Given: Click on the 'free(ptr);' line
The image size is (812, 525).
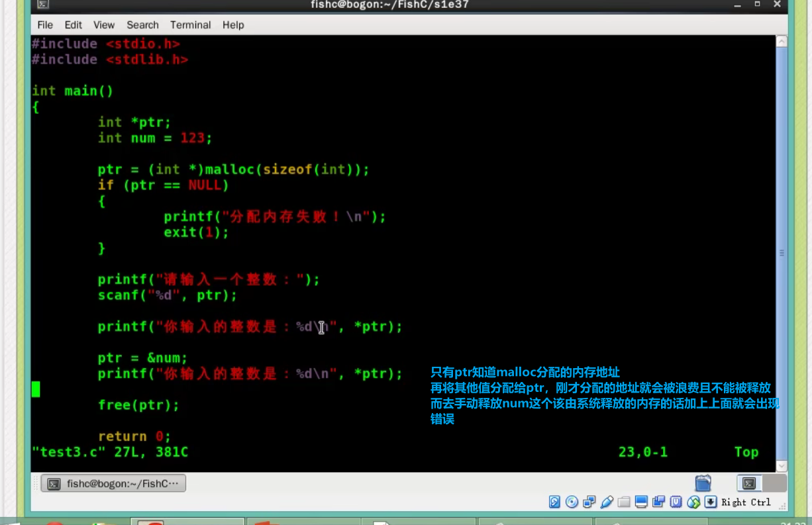Looking at the screenshot, I should [138, 405].
